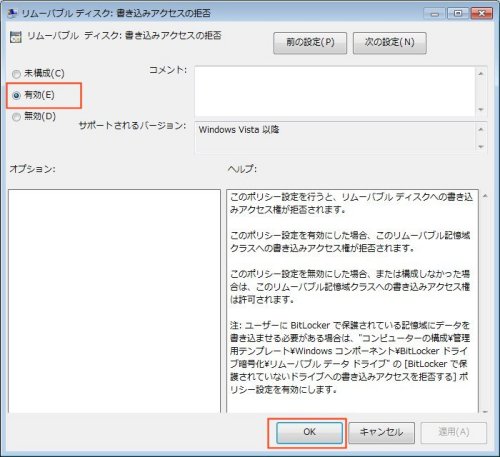Click the comment box scroll down arrow

(481, 110)
